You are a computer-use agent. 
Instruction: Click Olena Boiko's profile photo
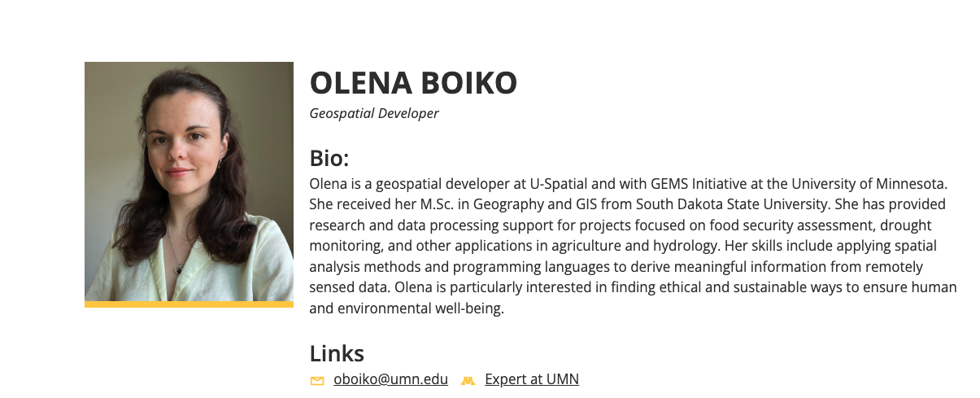pyautogui.click(x=189, y=181)
